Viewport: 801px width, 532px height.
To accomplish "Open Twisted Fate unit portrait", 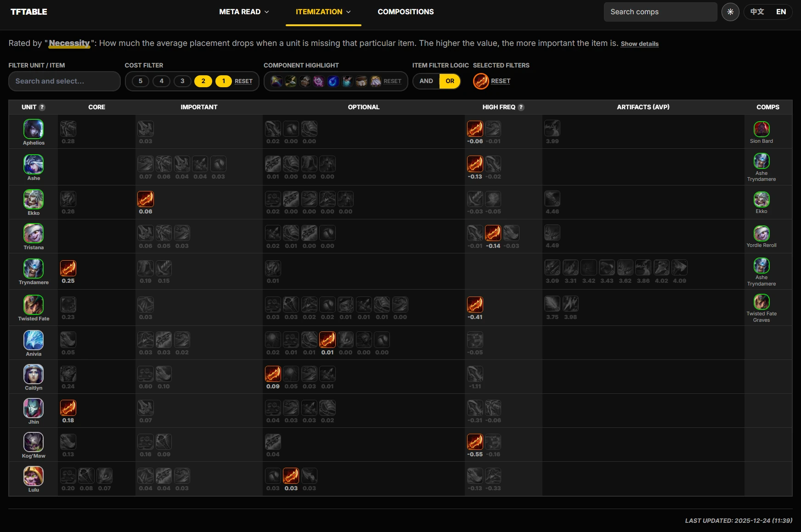I will point(34,305).
